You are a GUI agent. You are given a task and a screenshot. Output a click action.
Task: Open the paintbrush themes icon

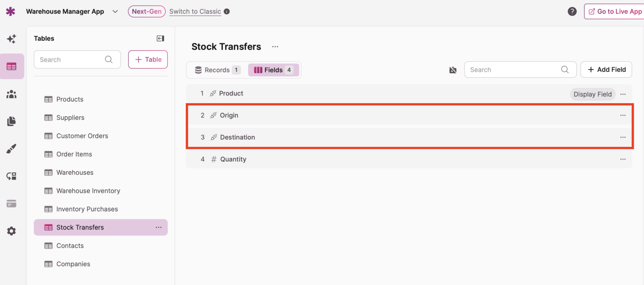click(12, 149)
